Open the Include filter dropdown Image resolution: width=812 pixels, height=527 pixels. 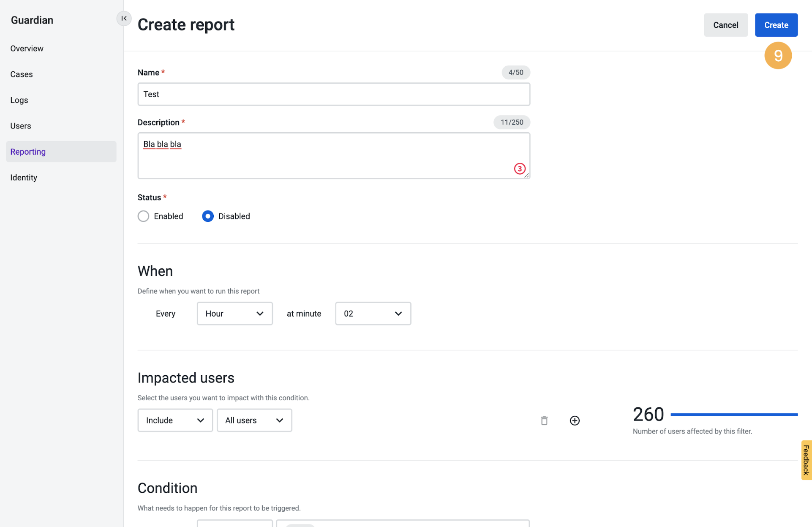click(x=175, y=420)
